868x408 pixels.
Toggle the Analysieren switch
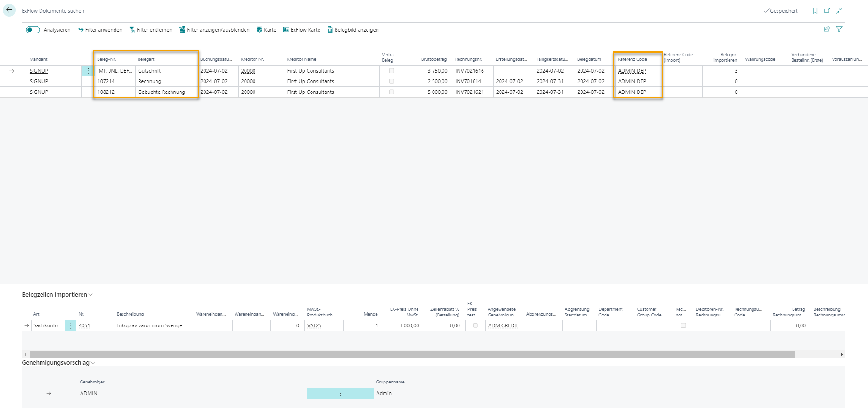tap(33, 30)
